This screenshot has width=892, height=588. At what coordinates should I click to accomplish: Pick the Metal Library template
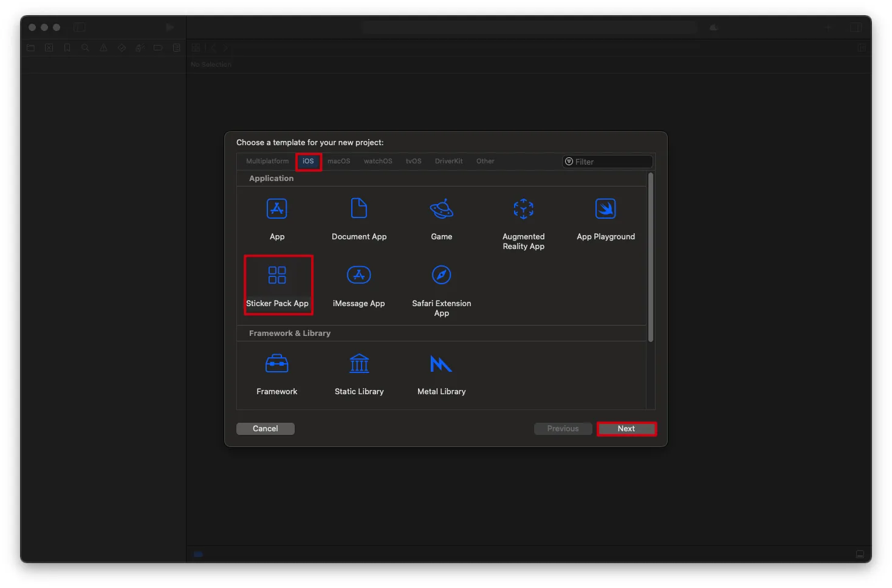pyautogui.click(x=441, y=364)
